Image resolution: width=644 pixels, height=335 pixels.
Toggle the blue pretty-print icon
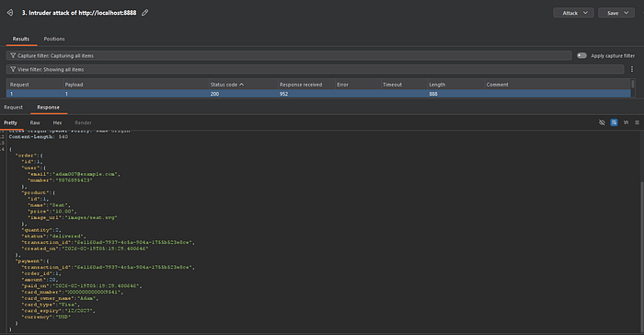coord(614,122)
